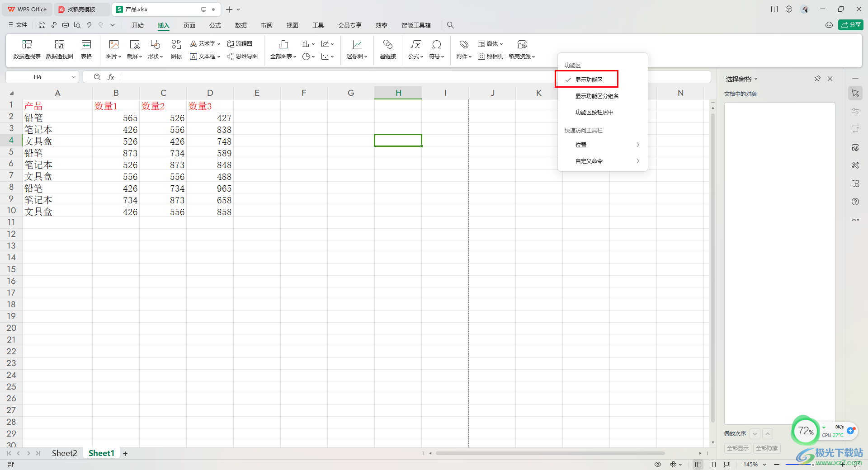Switch to page layout view icon
868x470 pixels.
coord(713,465)
